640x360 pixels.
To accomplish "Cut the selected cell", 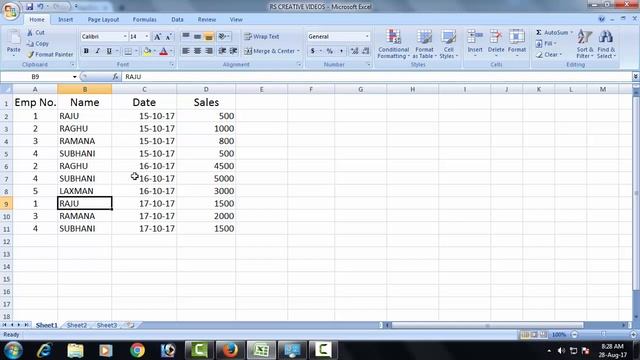I will pos(36,32).
